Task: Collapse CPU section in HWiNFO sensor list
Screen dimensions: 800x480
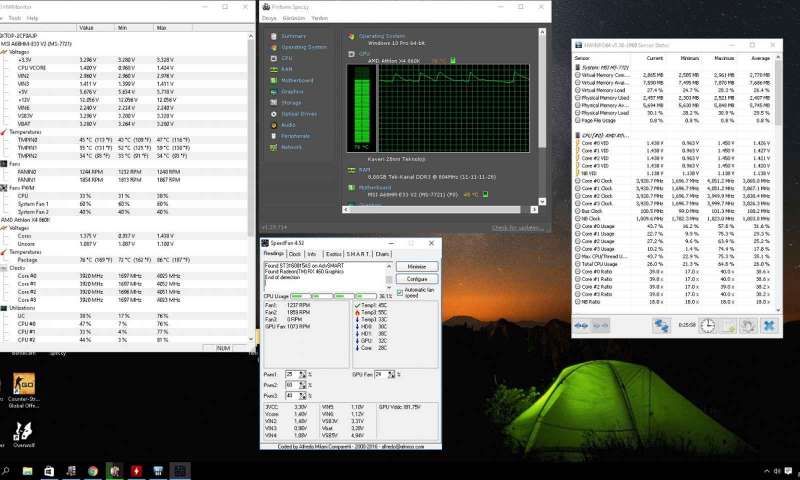Action: coord(577,135)
